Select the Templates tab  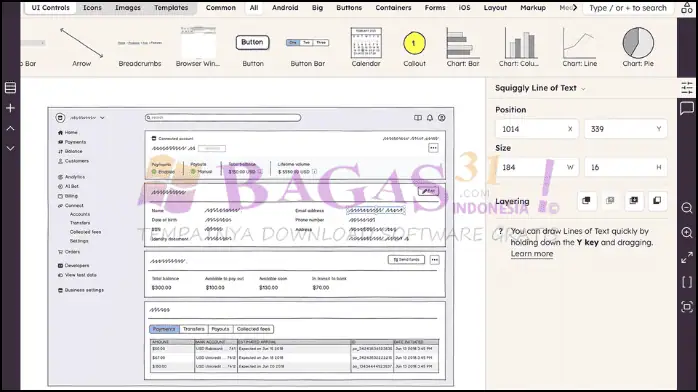click(171, 8)
